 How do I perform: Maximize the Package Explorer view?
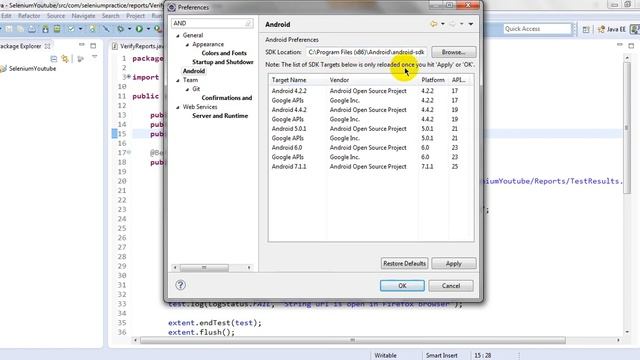tap(93, 46)
